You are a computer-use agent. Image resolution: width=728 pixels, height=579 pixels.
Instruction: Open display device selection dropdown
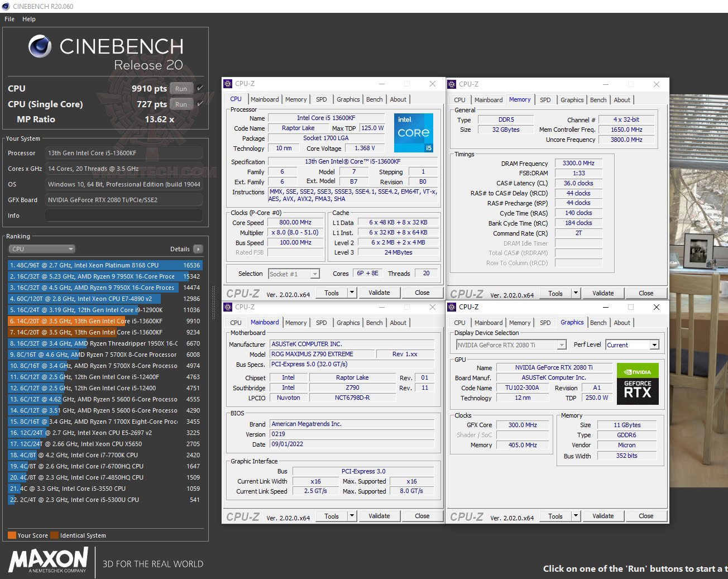click(x=511, y=345)
